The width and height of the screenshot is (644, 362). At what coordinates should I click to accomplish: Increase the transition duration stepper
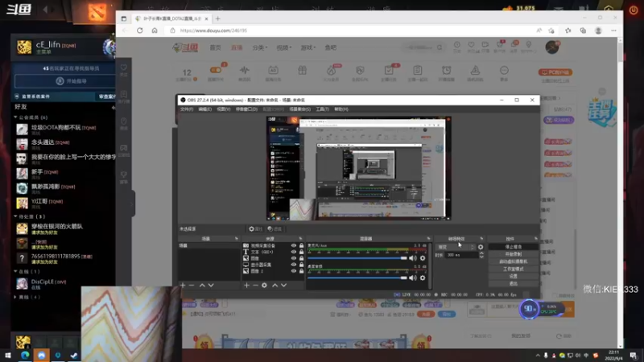tap(481, 253)
